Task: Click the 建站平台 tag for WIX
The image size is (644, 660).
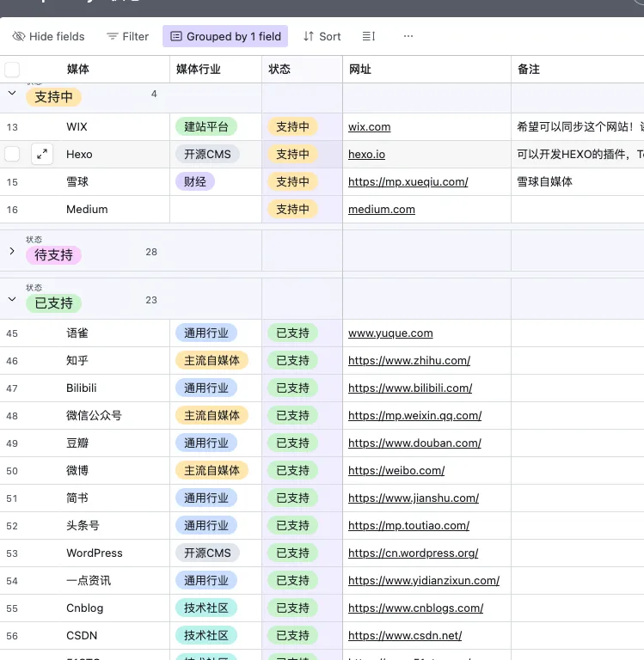Action: (x=206, y=126)
